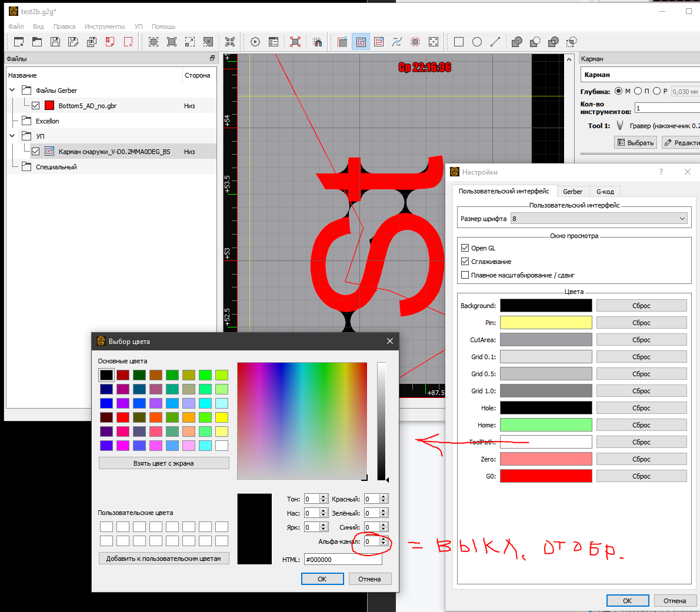Open the settings form icon
Screen dimensions: 700x612
(x=274, y=42)
